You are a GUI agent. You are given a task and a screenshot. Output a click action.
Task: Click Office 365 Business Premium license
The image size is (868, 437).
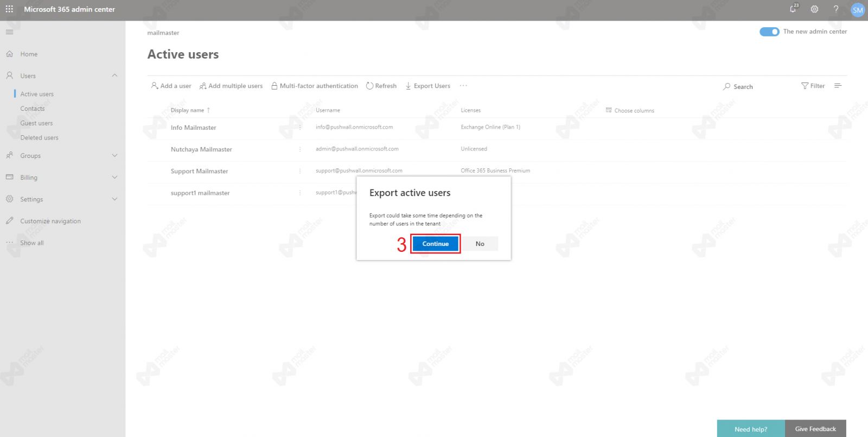click(495, 170)
